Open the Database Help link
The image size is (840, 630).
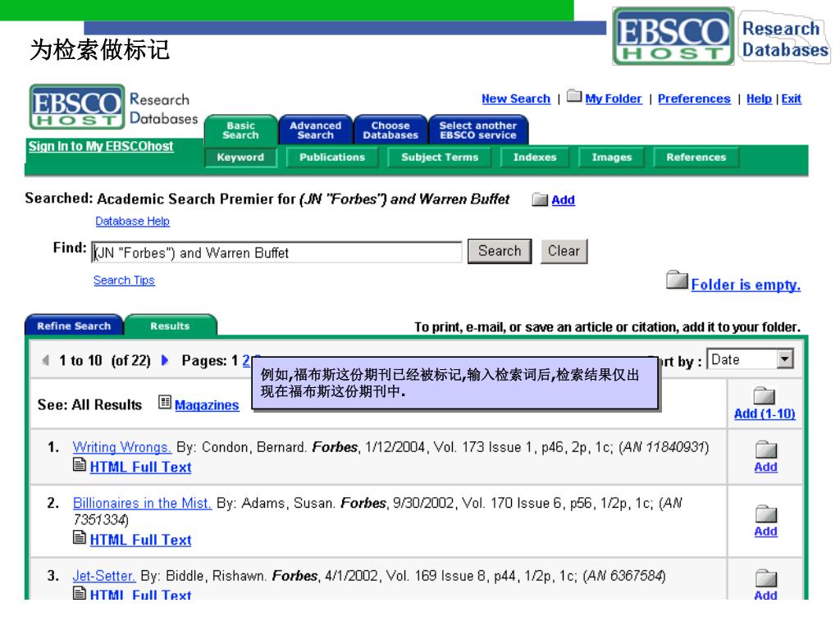[132, 221]
